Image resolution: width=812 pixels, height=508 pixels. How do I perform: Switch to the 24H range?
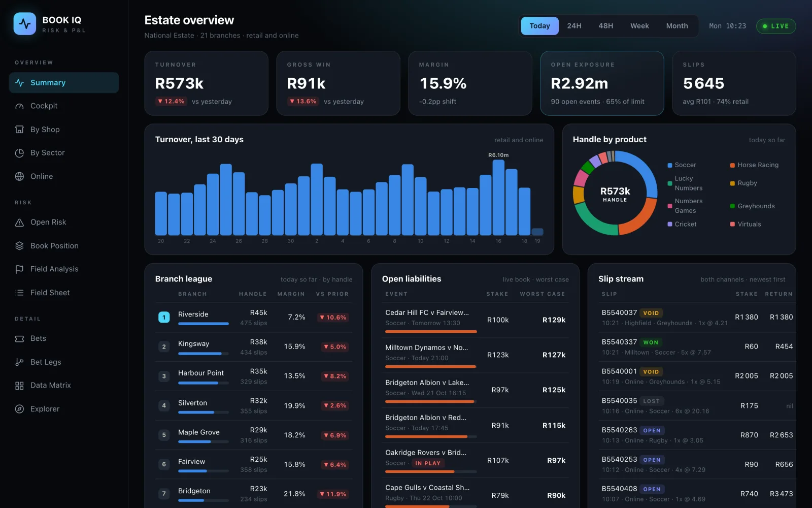pyautogui.click(x=574, y=26)
